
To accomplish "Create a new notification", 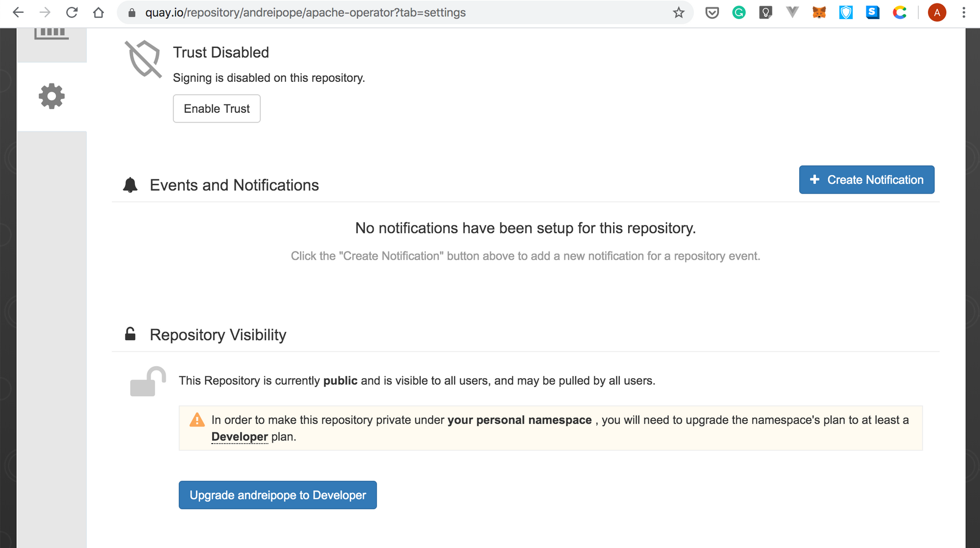I will point(867,180).
